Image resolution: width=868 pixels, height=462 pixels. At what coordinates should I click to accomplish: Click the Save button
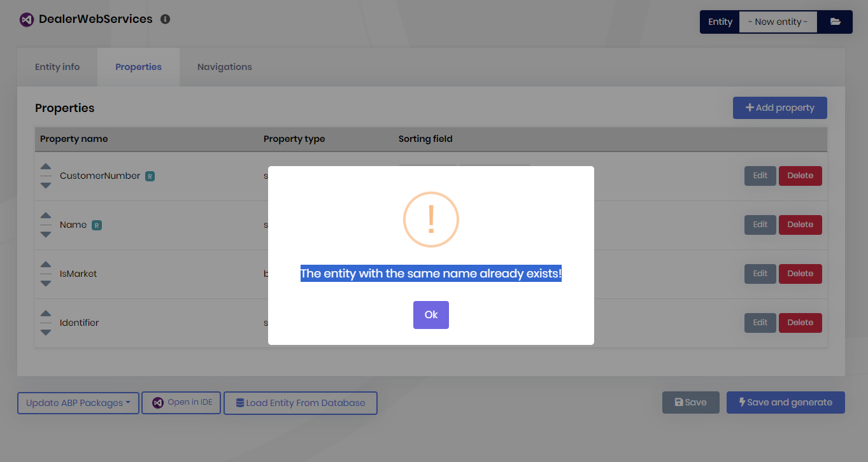click(x=691, y=402)
